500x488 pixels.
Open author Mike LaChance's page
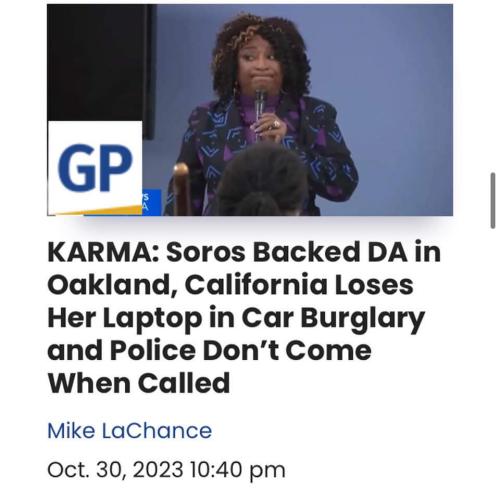129,431
